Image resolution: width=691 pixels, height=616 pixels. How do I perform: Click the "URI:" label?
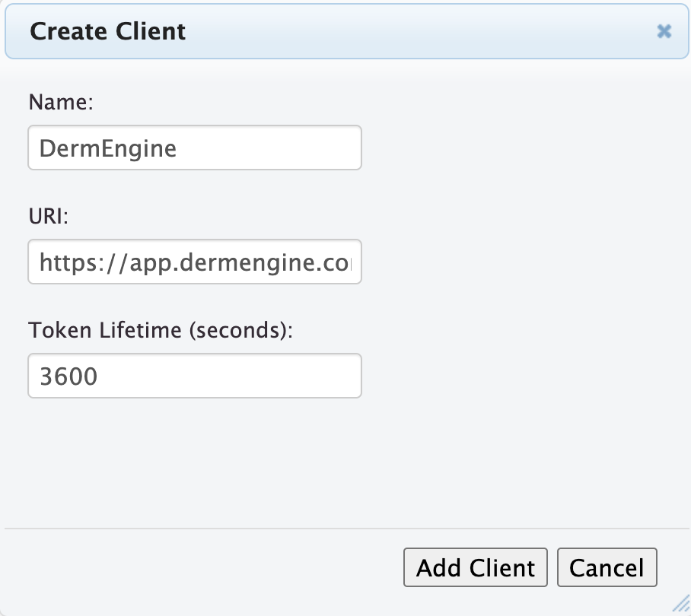click(49, 217)
